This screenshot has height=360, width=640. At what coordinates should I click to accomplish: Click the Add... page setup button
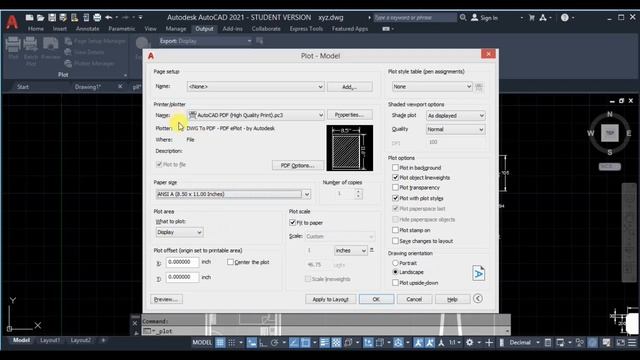(x=349, y=87)
